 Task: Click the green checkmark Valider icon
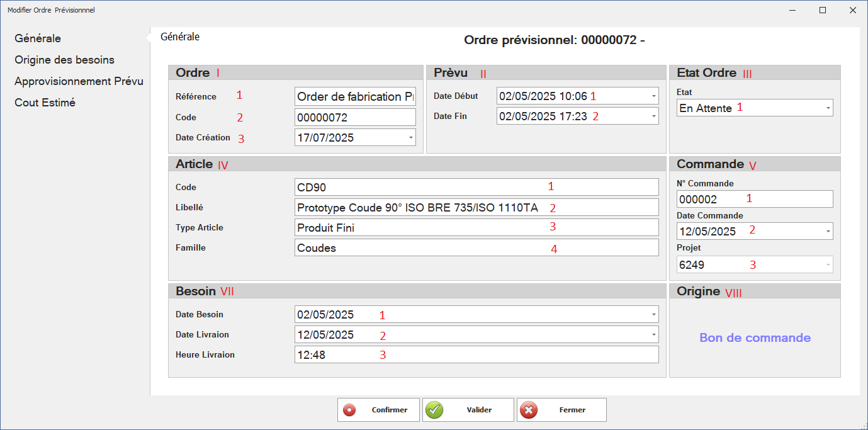coord(434,410)
